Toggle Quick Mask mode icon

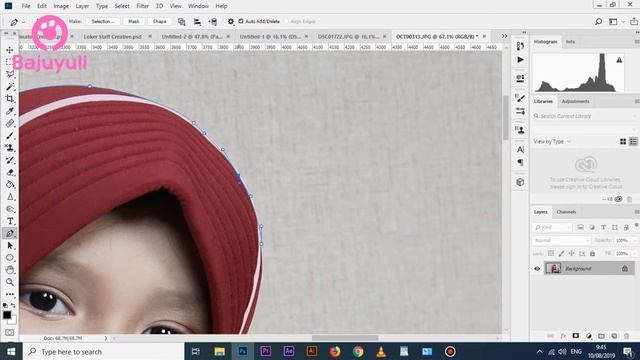(10, 333)
